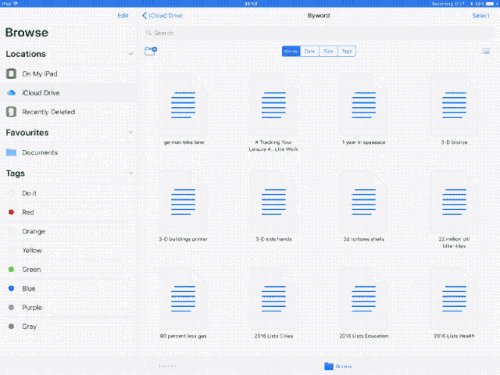Screen dimensions: 500x375
Task: Sort files by Date
Action: coord(310,51)
